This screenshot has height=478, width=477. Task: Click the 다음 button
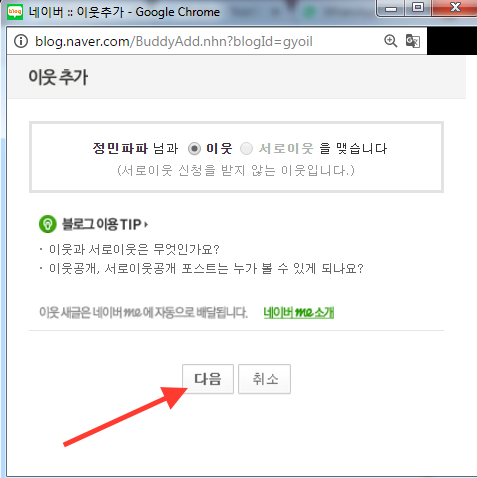click(208, 379)
